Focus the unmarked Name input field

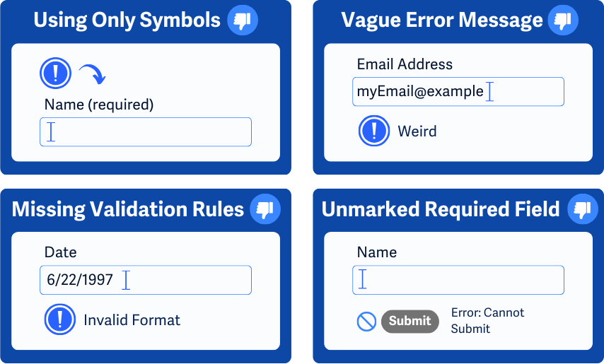pos(458,280)
